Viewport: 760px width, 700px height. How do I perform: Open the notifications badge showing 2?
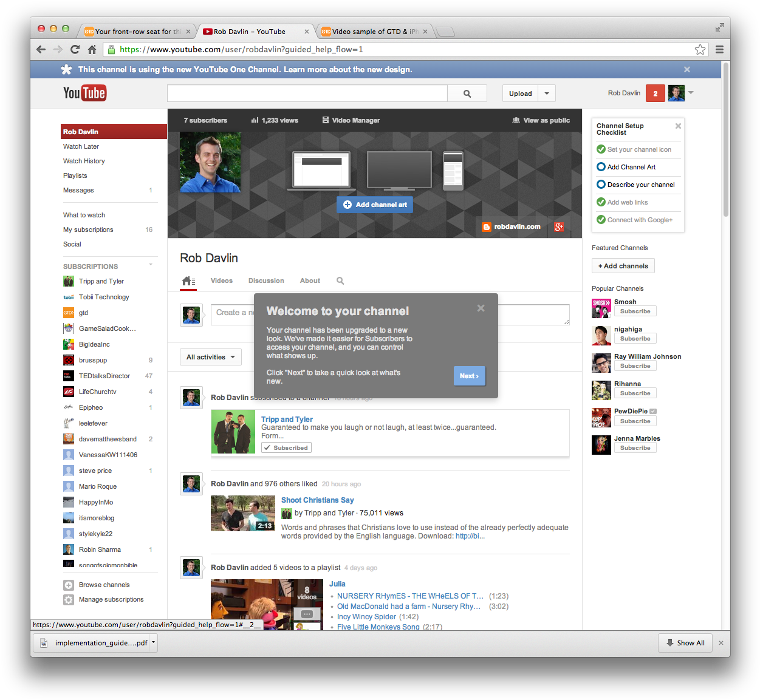pyautogui.click(x=655, y=93)
